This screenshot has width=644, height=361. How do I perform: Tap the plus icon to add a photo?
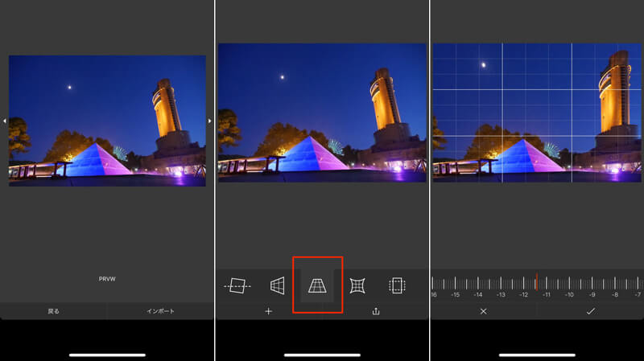pos(269,311)
